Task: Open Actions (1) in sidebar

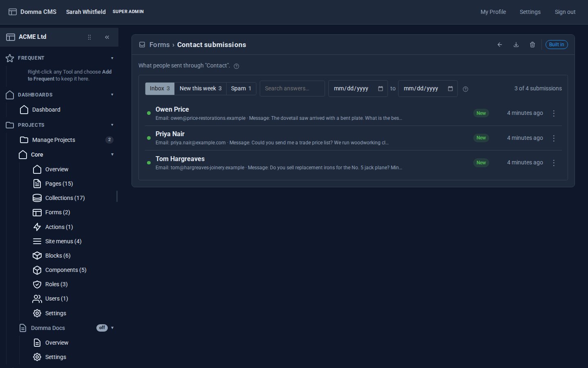Action: (x=59, y=227)
